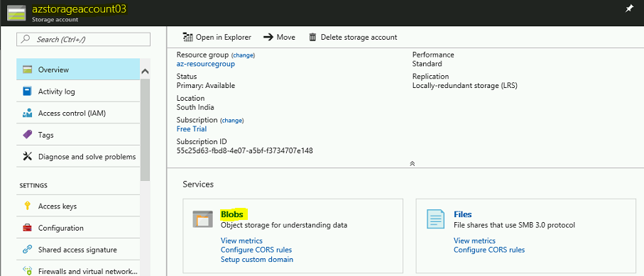Viewport: 644px width, 276px height.
Task: Click Primary: Available status text
Action: [x=206, y=86]
